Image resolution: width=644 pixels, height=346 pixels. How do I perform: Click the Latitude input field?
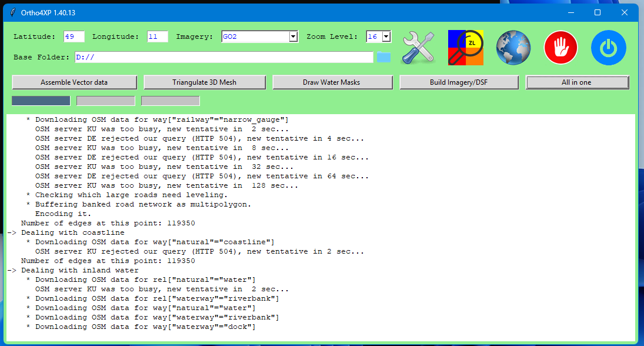[74, 36]
